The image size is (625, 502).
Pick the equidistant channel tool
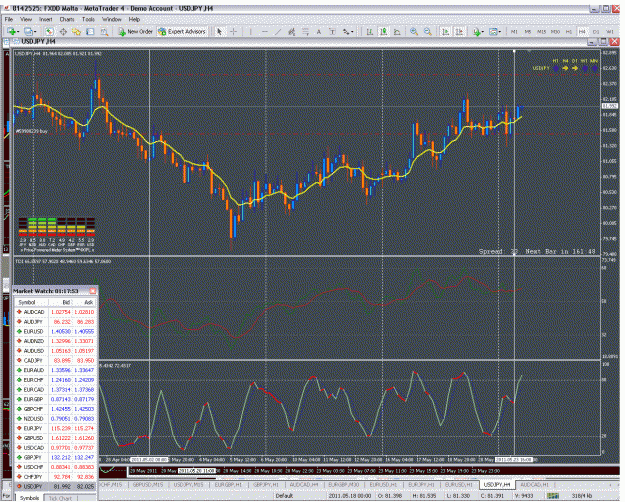[x=291, y=31]
